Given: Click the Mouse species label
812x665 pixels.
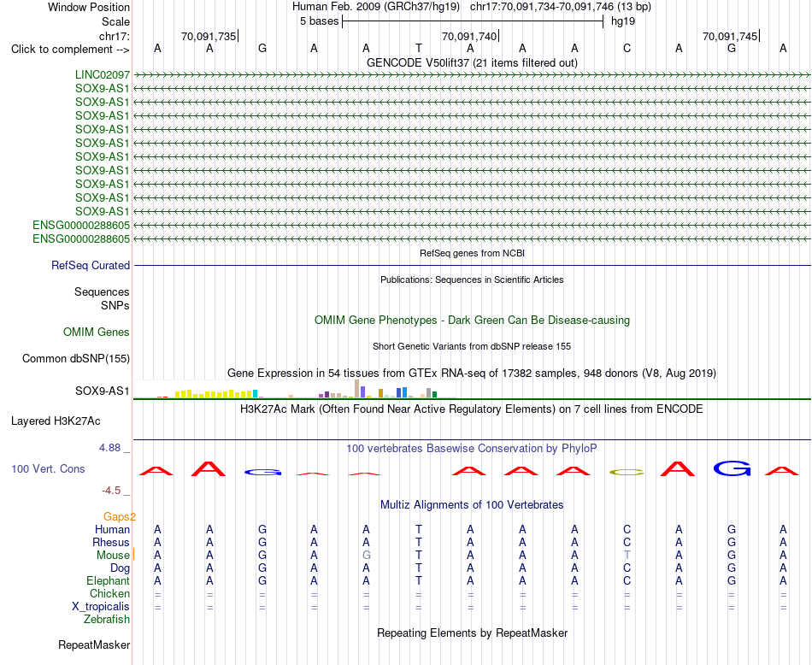Looking at the screenshot, I should pyautogui.click(x=113, y=556).
